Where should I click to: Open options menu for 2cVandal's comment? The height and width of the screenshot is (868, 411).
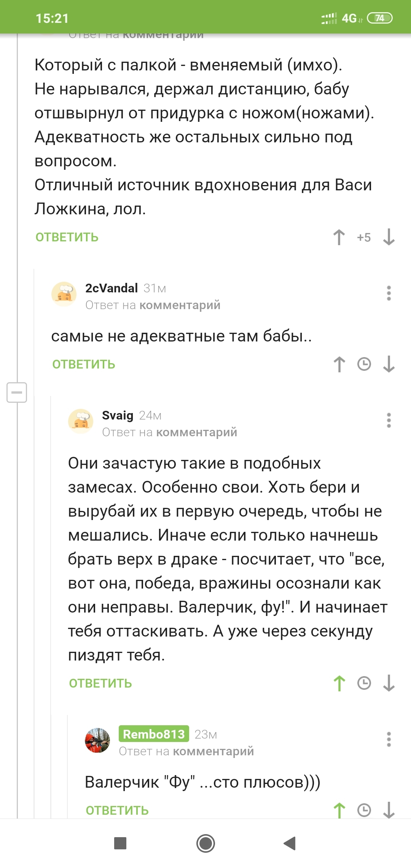pyautogui.click(x=389, y=293)
